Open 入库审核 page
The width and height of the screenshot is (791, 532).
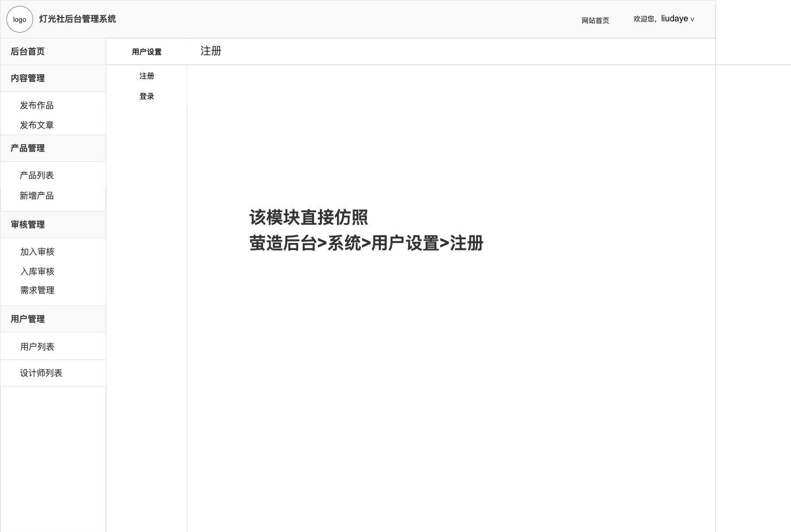[x=37, y=271]
